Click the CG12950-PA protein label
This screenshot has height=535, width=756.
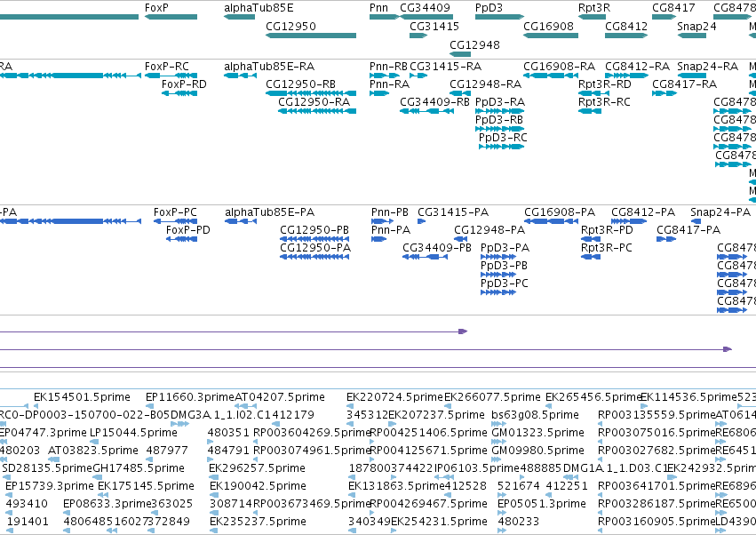pyautogui.click(x=315, y=248)
